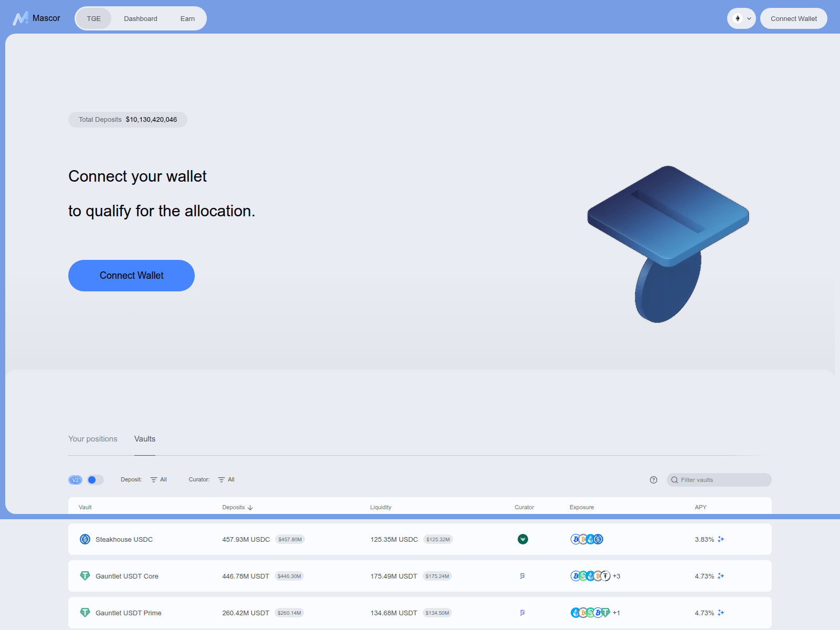The image size is (840, 630).
Task: Click the Deposits sort arrow toggle
Action: point(251,507)
